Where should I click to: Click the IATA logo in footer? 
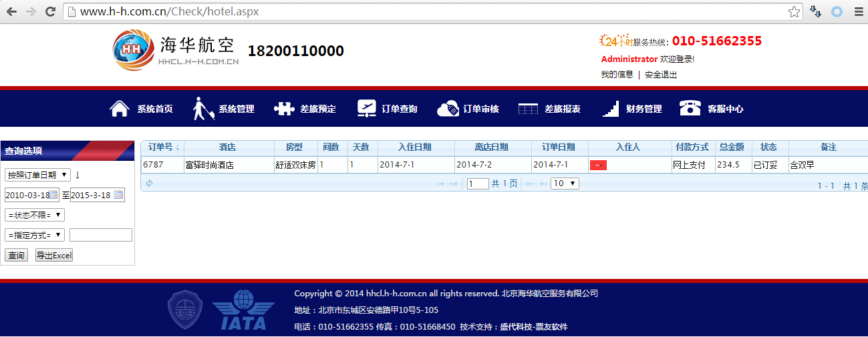243,310
